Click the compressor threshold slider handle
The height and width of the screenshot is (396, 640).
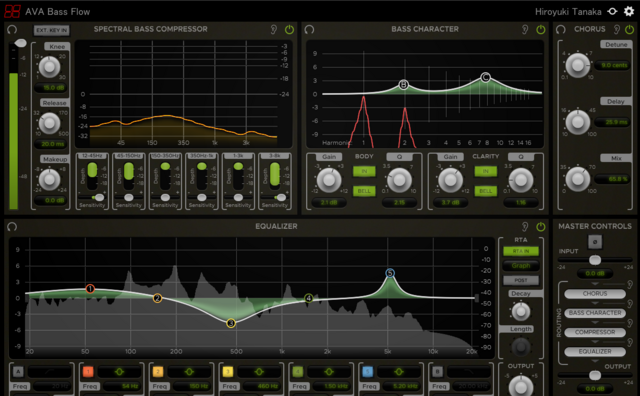point(20,43)
